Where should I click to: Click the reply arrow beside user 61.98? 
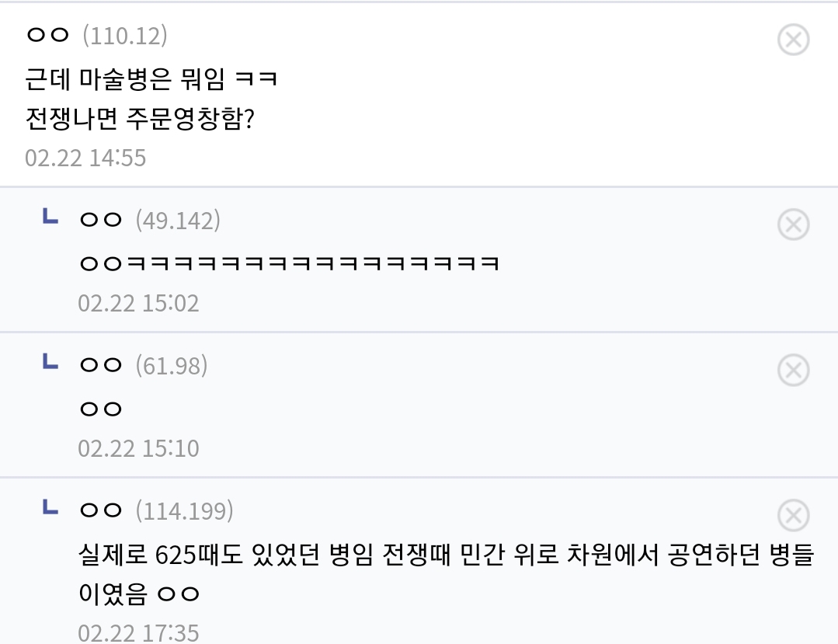coord(50,363)
